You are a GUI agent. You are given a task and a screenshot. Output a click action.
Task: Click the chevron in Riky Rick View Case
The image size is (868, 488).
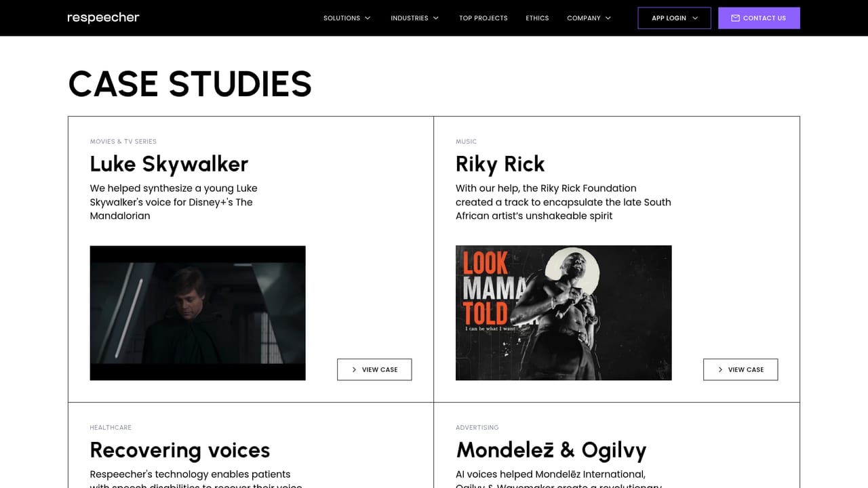[x=720, y=369]
